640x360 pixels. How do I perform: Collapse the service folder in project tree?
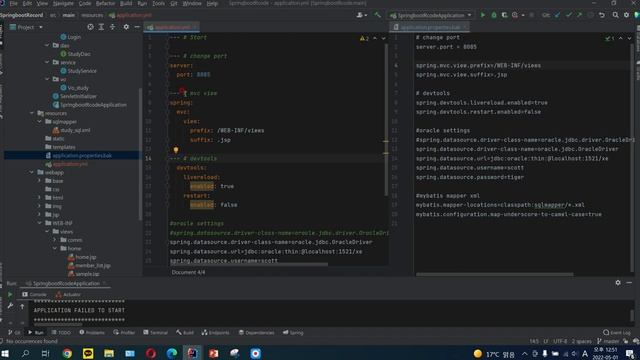[x=47, y=62]
